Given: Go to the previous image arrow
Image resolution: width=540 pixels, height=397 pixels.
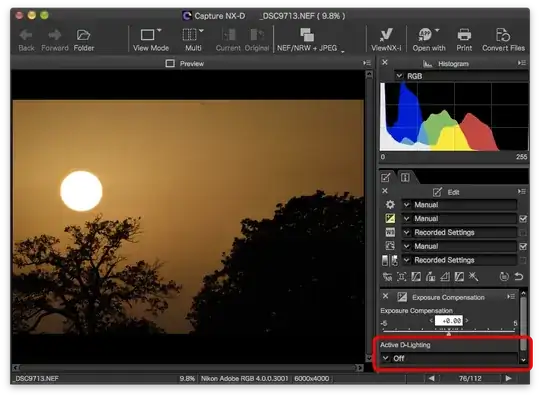Looking at the screenshot, I should (431, 378).
